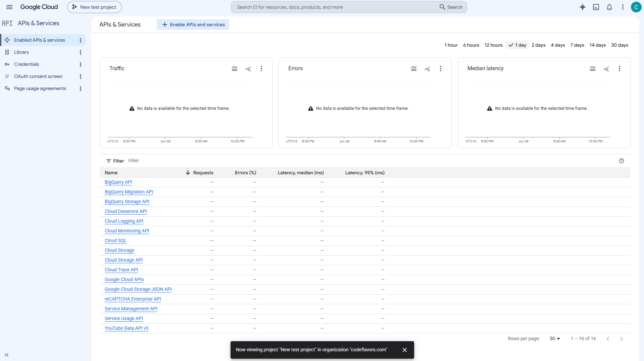Open options next to Credentials menu item
This screenshot has width=644, height=361.
81,64
